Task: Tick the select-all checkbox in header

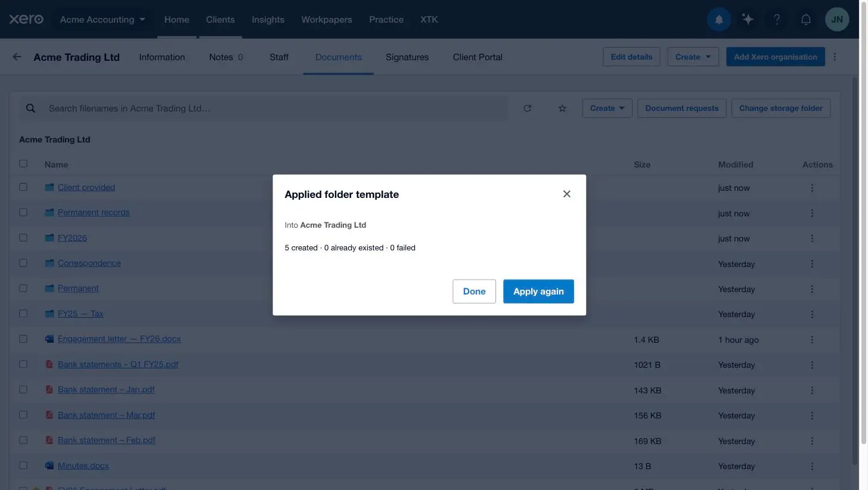Action: click(23, 163)
